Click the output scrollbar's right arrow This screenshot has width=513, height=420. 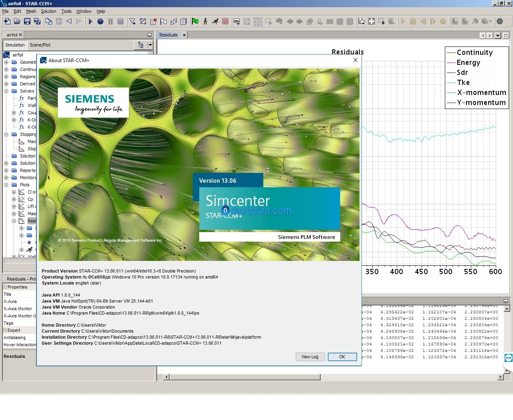[500, 377]
